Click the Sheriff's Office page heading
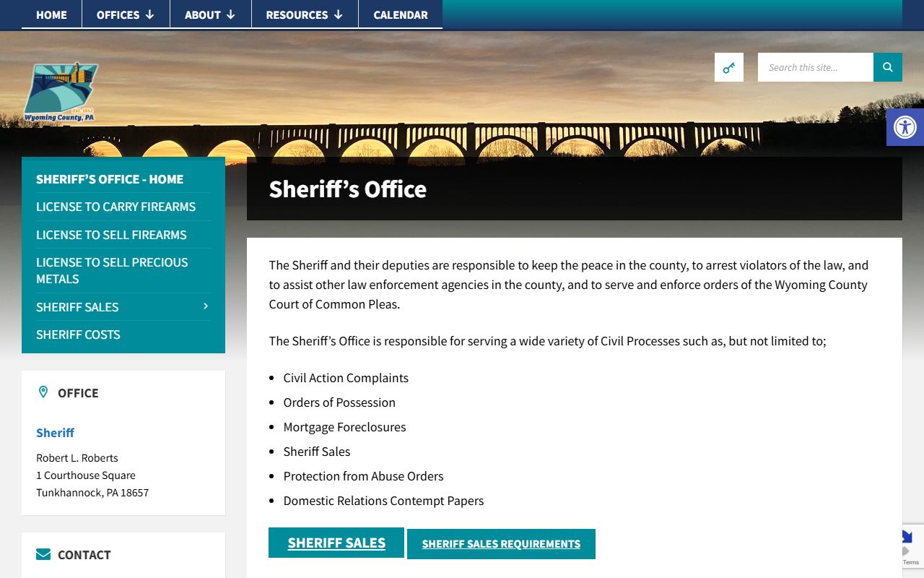924x578 pixels. tap(348, 189)
